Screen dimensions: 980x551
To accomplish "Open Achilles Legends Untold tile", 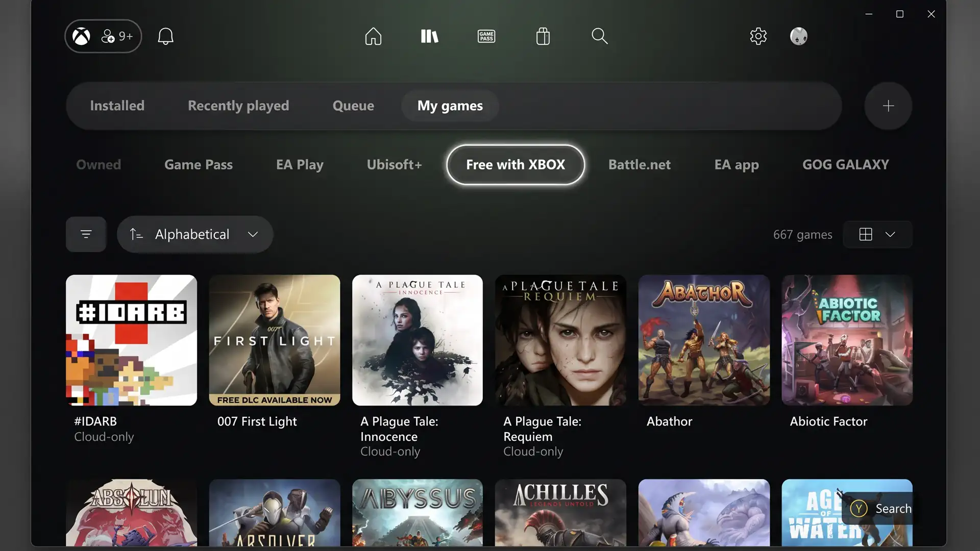I will pyautogui.click(x=560, y=512).
